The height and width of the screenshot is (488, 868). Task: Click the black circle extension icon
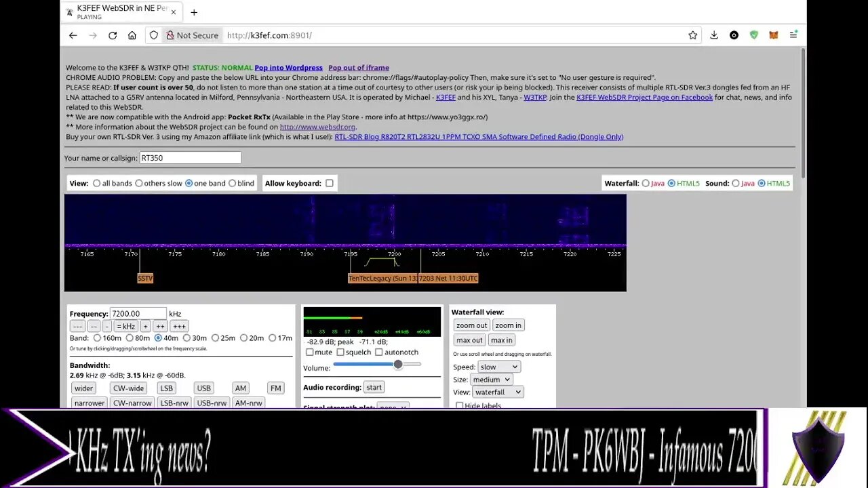(734, 35)
